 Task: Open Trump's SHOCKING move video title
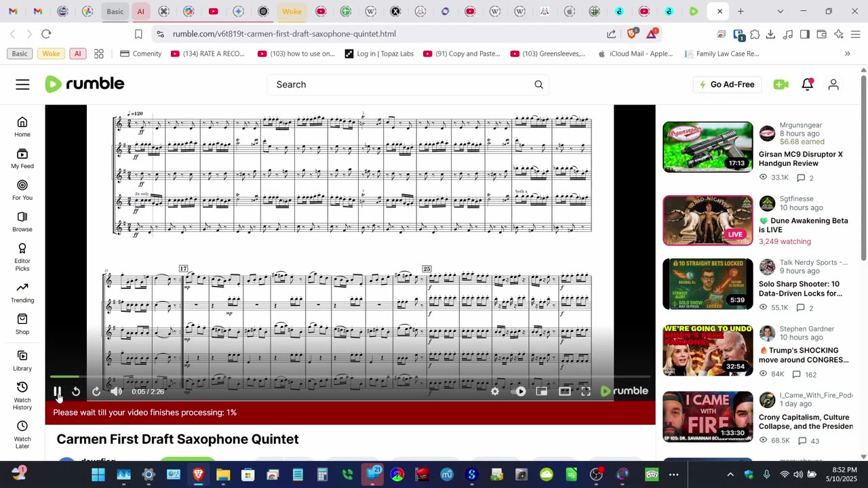pos(804,355)
